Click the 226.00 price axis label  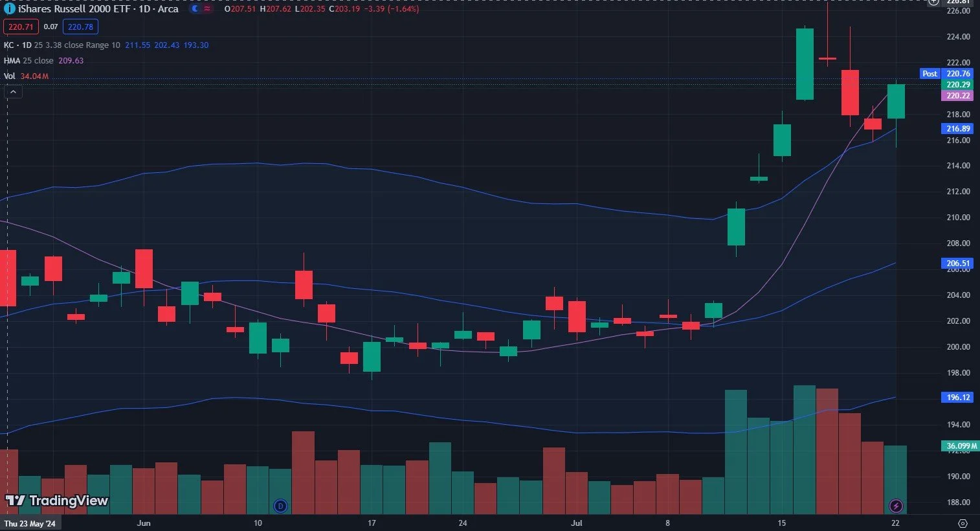[958, 11]
